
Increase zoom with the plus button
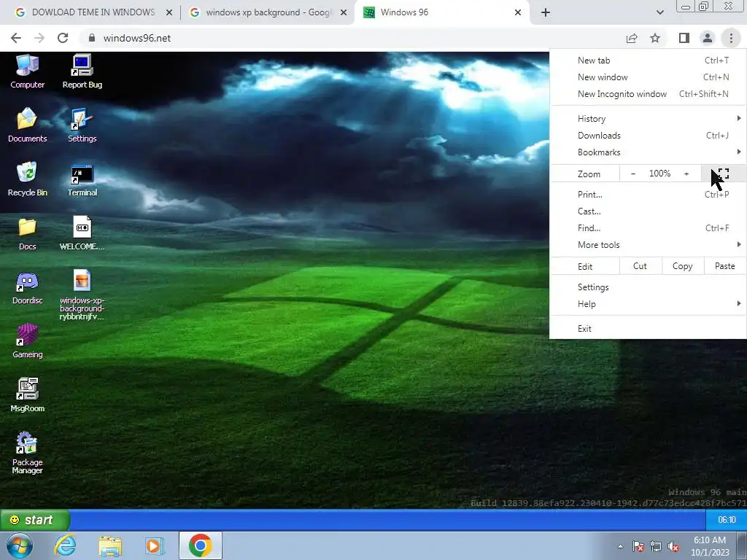pyautogui.click(x=686, y=174)
